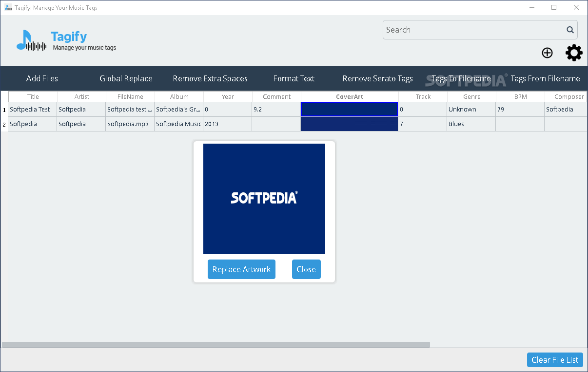Open Add Files from the toolbar

tap(42, 78)
